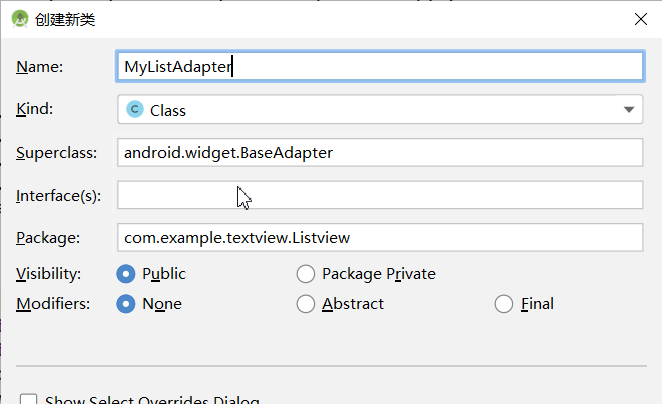Select Package Private visibility option

(306, 274)
